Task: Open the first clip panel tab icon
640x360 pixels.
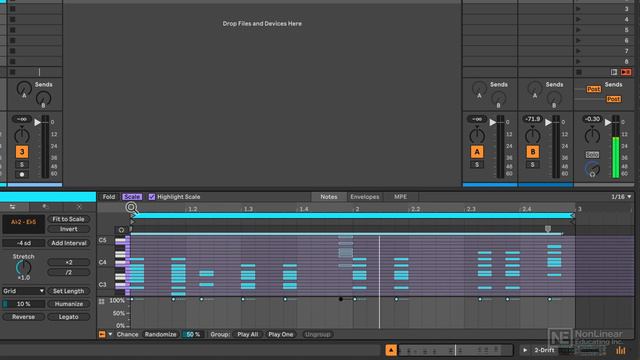Action: [x=13, y=207]
